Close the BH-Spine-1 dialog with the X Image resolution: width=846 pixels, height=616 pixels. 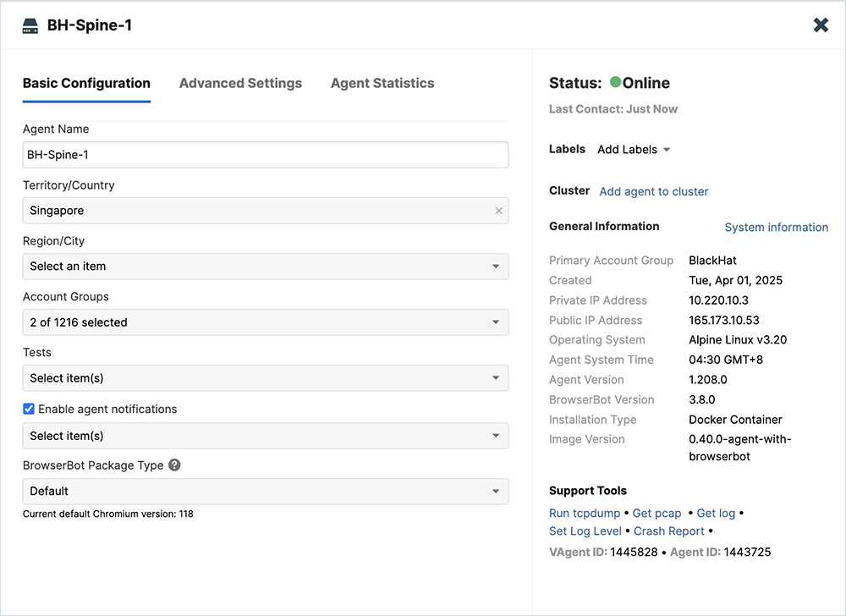click(821, 25)
